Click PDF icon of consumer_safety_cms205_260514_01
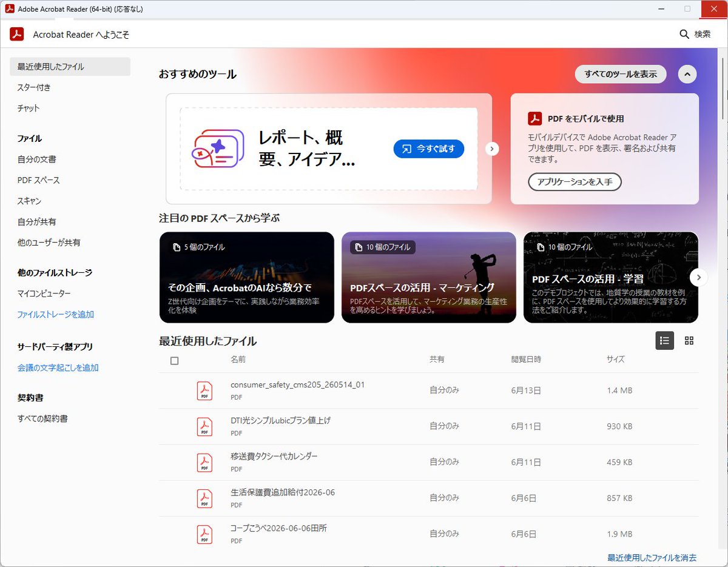Image resolution: width=728 pixels, height=567 pixels. [x=204, y=391]
